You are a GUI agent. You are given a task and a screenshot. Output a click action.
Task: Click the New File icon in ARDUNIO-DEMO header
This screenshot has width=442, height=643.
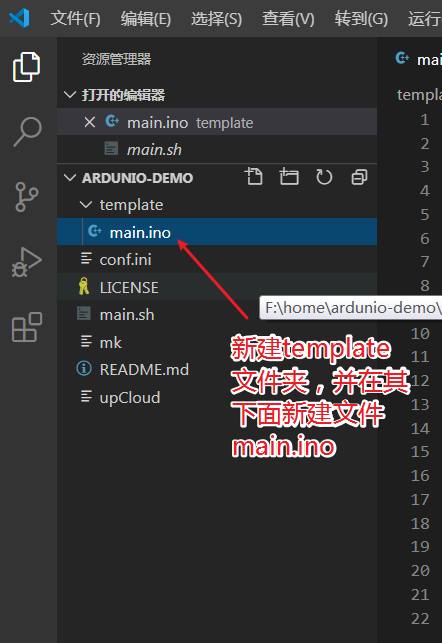tap(254, 177)
